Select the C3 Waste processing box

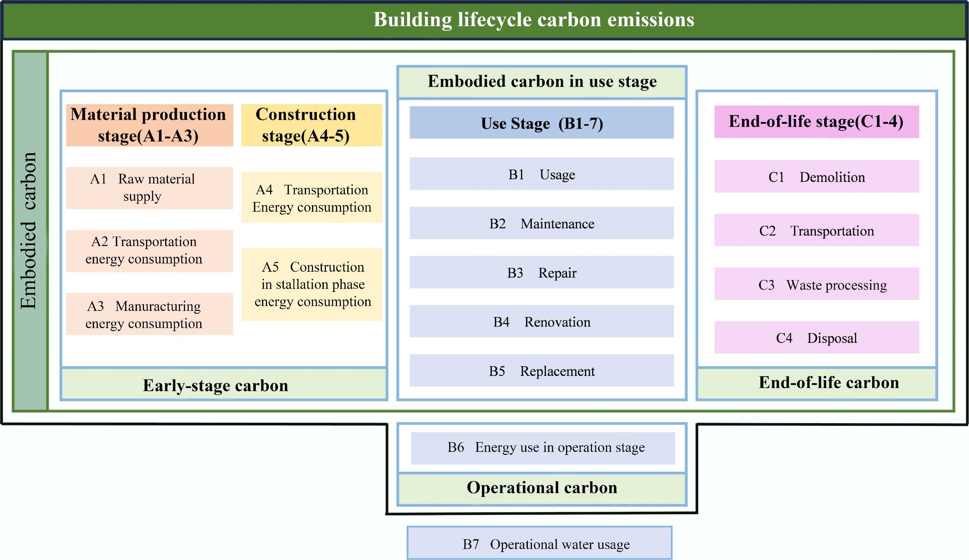(x=816, y=284)
